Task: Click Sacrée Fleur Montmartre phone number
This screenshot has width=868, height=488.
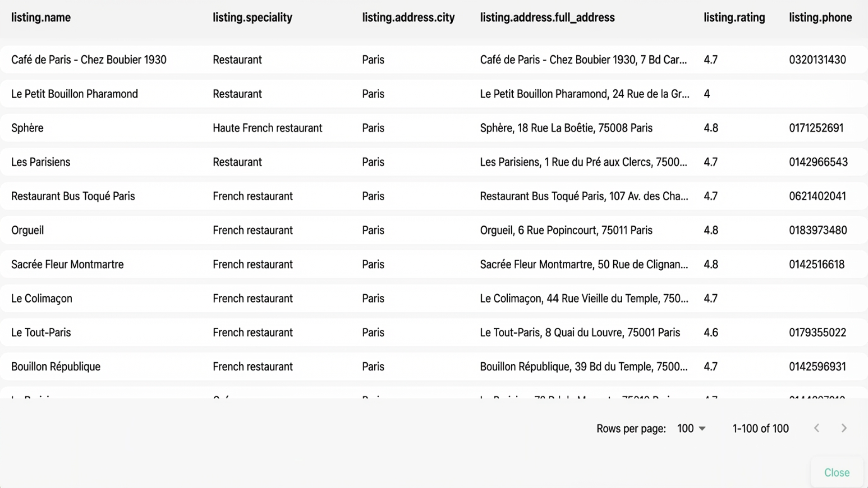Action: click(x=816, y=264)
